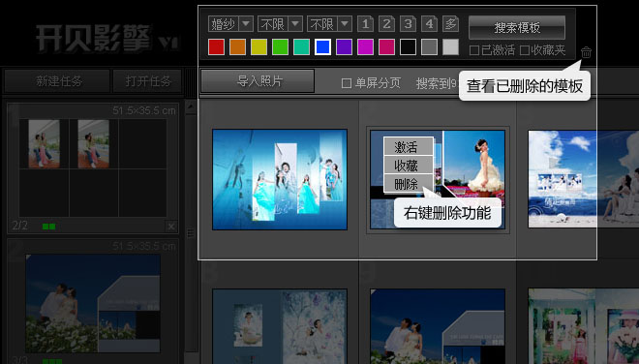
Task: Enable the 已激活 checkbox
Action: [474, 50]
